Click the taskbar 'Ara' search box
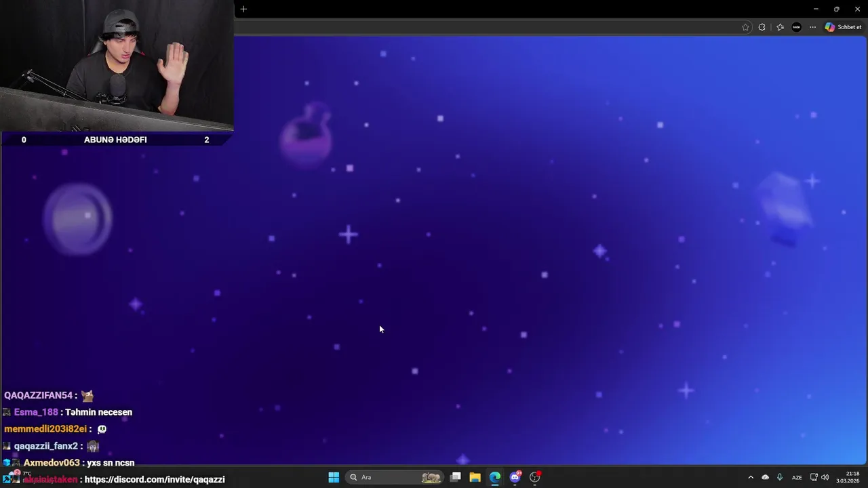The height and width of the screenshot is (488, 868). click(x=395, y=477)
